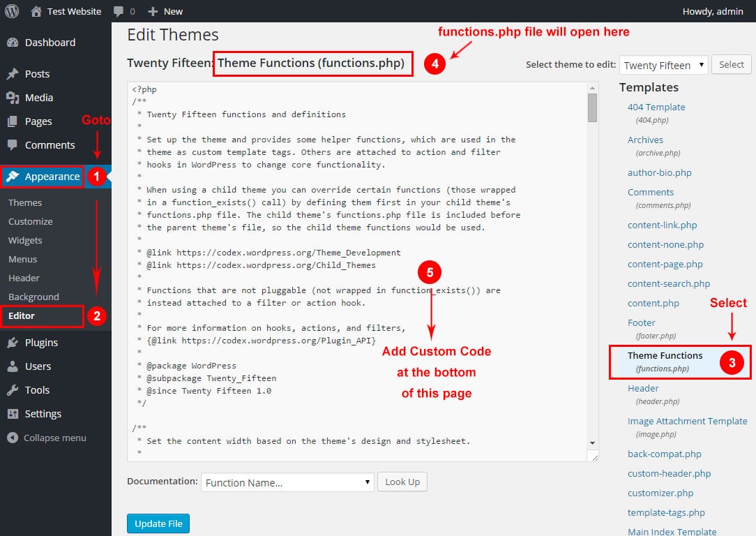Open the Users menu item
756x536 pixels.
(x=38, y=366)
